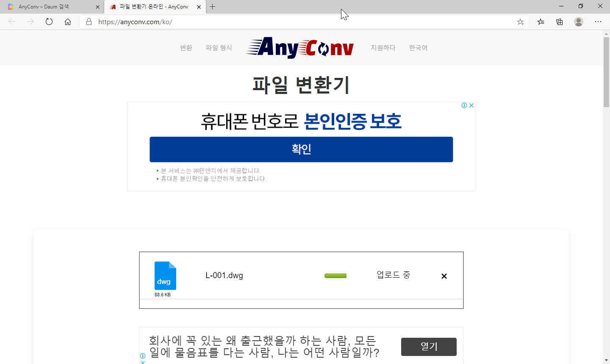Click the browser Forward arrow
This screenshot has width=610, height=364.
point(30,22)
